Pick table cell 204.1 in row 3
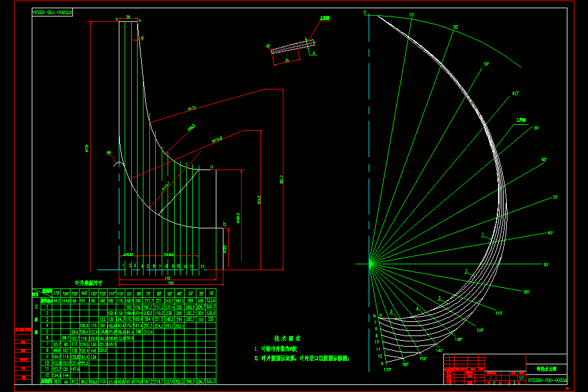 [148, 319]
